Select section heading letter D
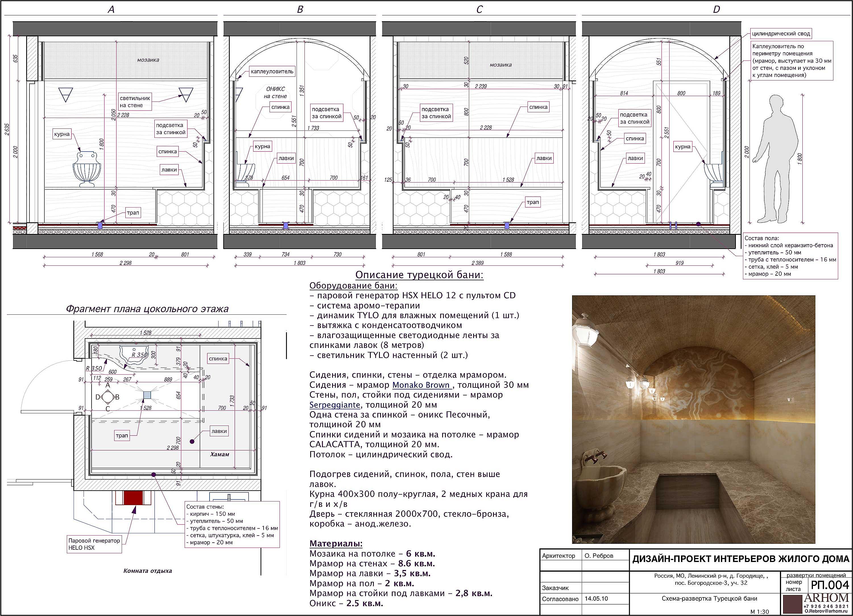The image size is (853, 616). click(x=716, y=9)
